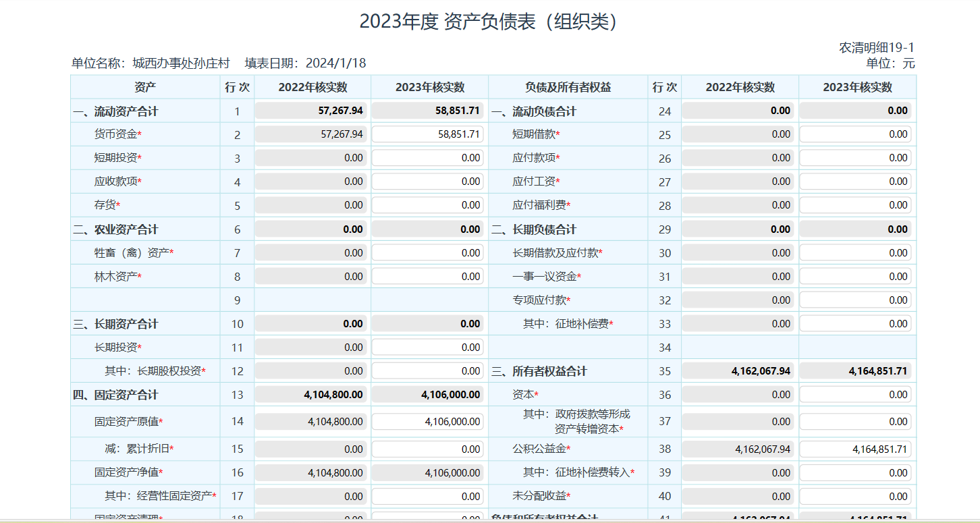Screen dimensions: 980x523
Task: Edit 2023 value for 其中：征地补偿费
Action: point(855,323)
